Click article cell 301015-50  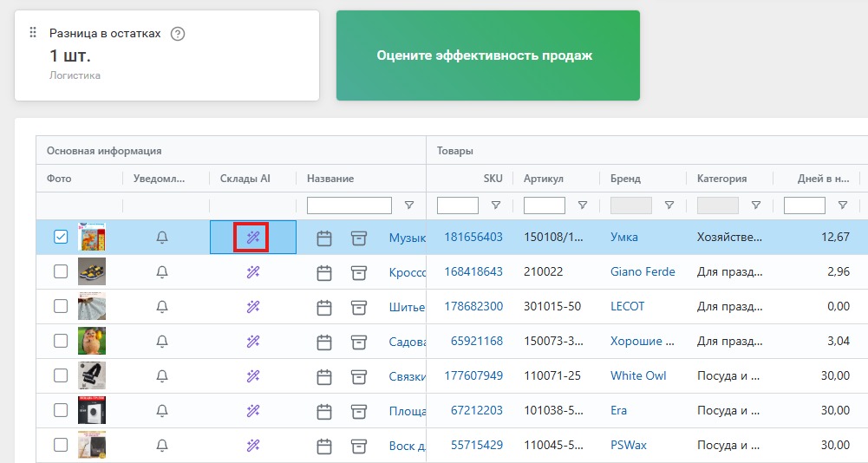[x=552, y=306]
